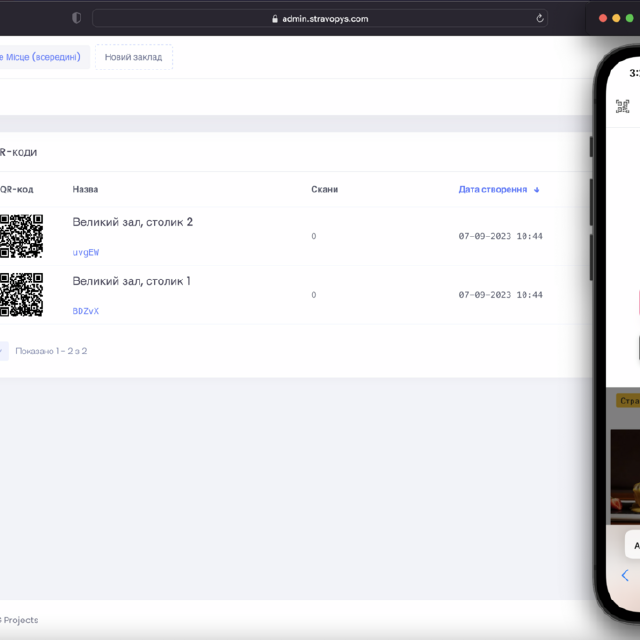Tap the blue back chevron on phone

[x=625, y=575]
